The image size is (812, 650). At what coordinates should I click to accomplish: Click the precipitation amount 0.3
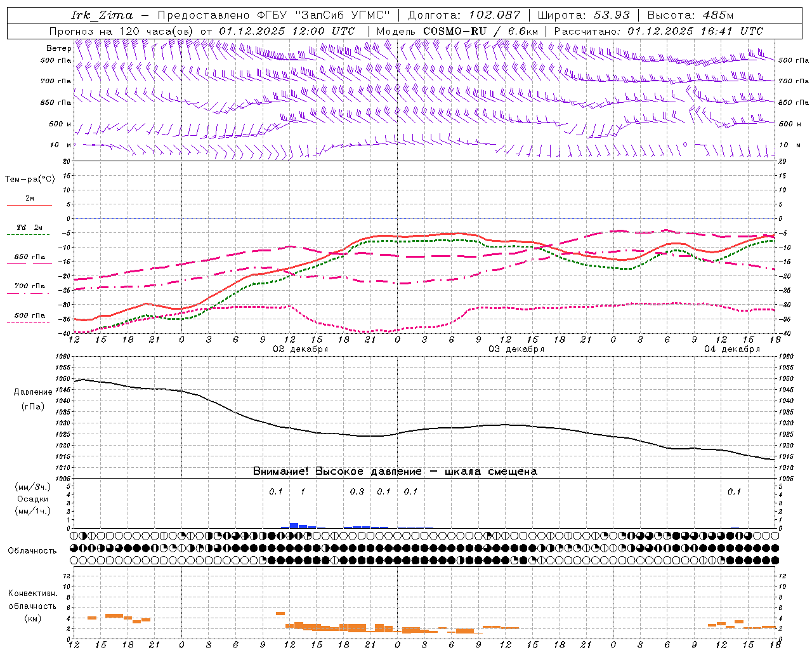point(357,491)
